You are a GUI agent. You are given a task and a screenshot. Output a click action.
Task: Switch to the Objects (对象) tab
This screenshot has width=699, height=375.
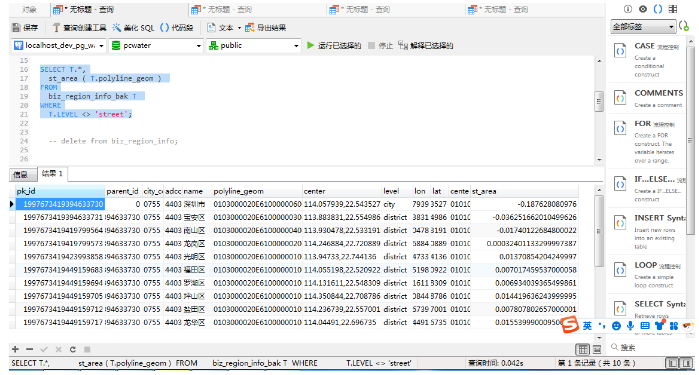[29, 9]
